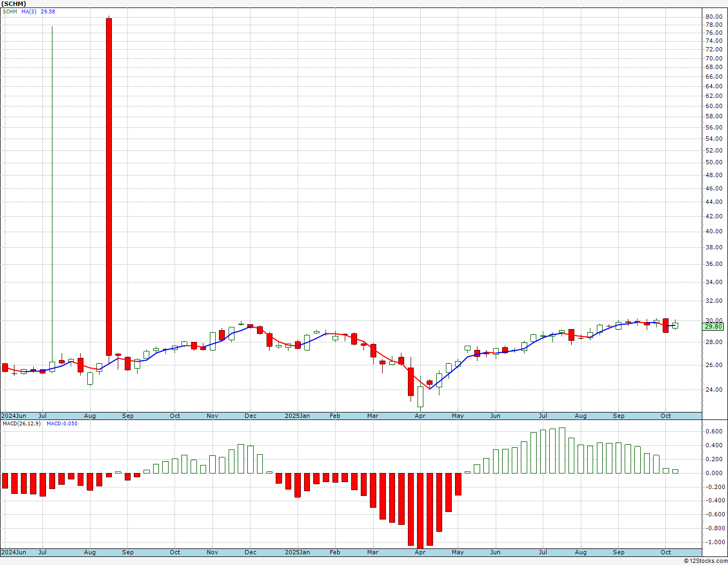The width and height of the screenshot is (728, 565).
Task: Click Mar on the price chart date axis
Action: 373,416
